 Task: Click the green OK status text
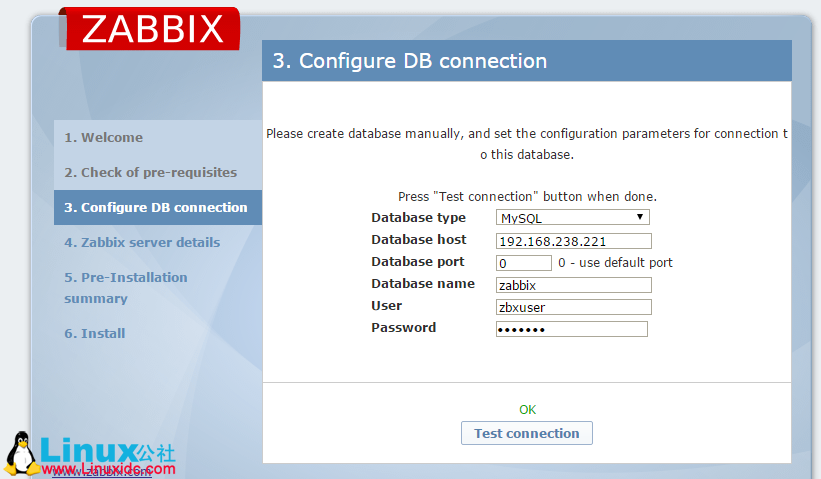click(x=527, y=409)
